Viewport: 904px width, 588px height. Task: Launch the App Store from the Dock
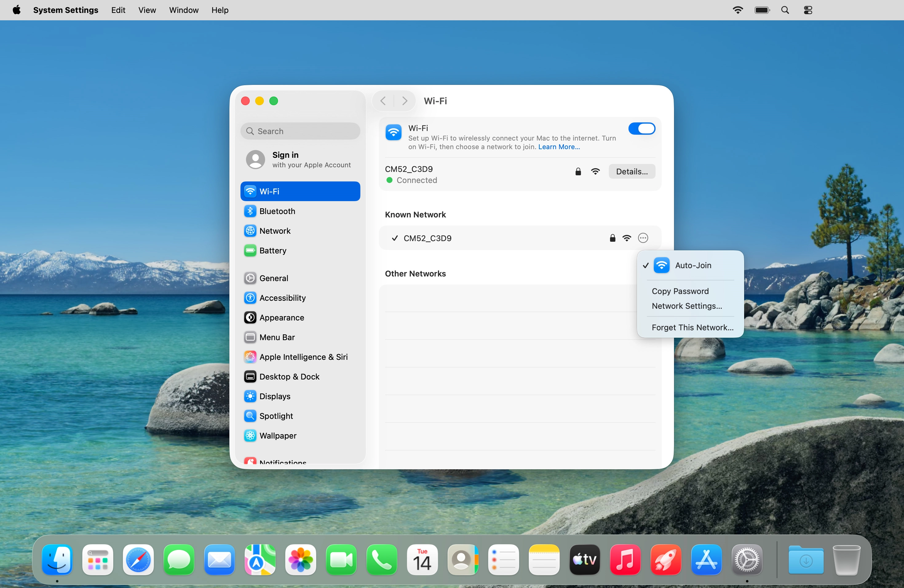[707, 560]
